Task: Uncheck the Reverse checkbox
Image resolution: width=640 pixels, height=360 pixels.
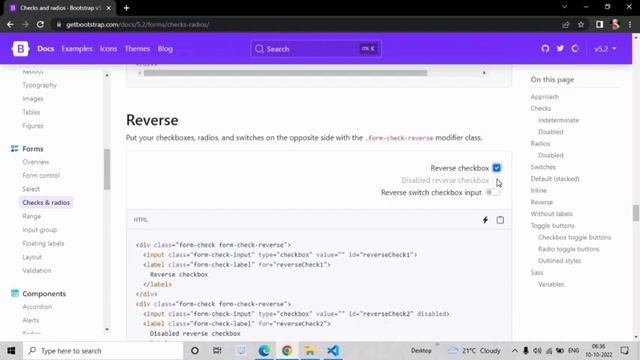Action: pyautogui.click(x=496, y=168)
